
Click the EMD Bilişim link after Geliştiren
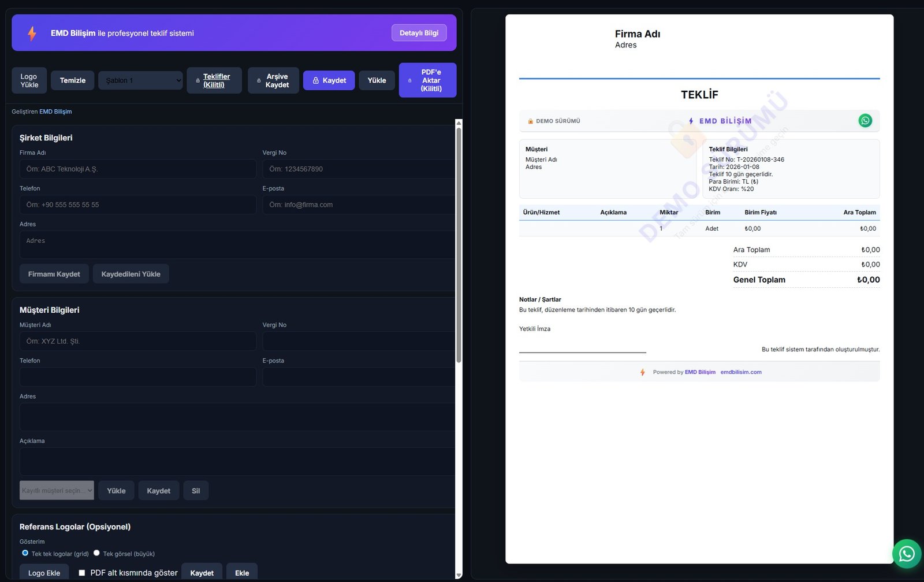pyautogui.click(x=55, y=112)
